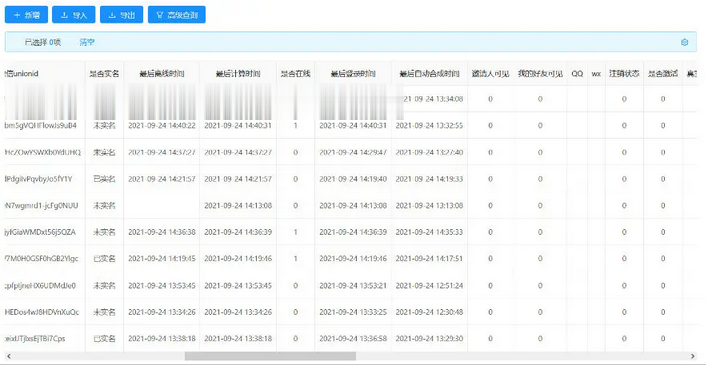Click the horizontal scrollbar left arrow

click(9, 356)
